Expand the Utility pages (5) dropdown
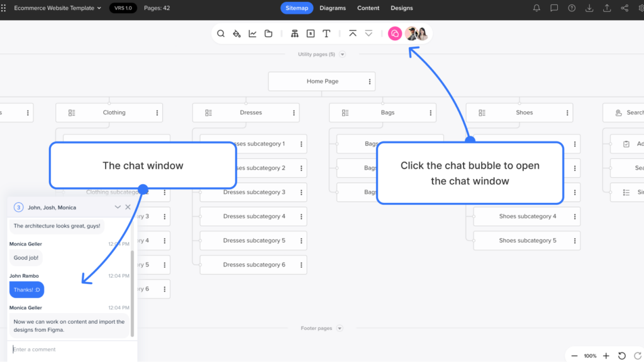 pos(342,54)
